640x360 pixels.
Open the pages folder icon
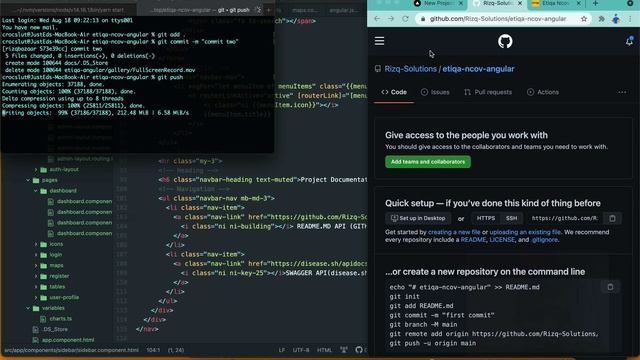(x=36, y=180)
